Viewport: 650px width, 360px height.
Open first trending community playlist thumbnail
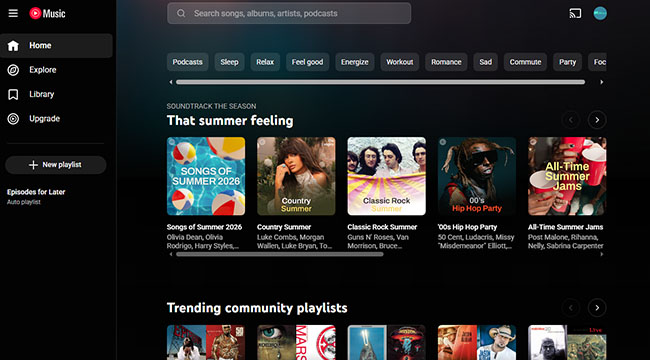pyautogui.click(x=206, y=342)
